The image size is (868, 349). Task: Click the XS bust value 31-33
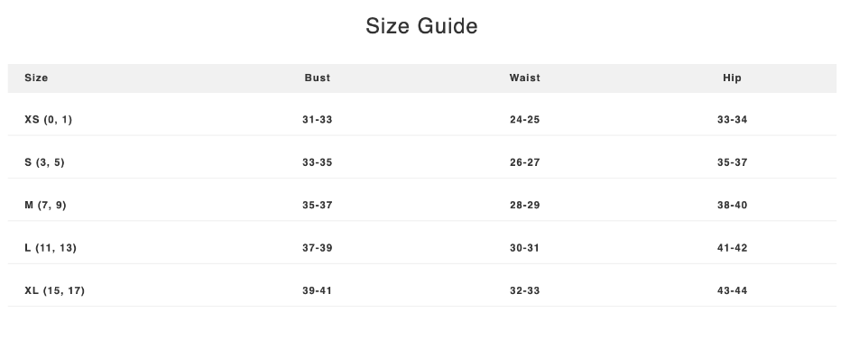[x=318, y=119]
